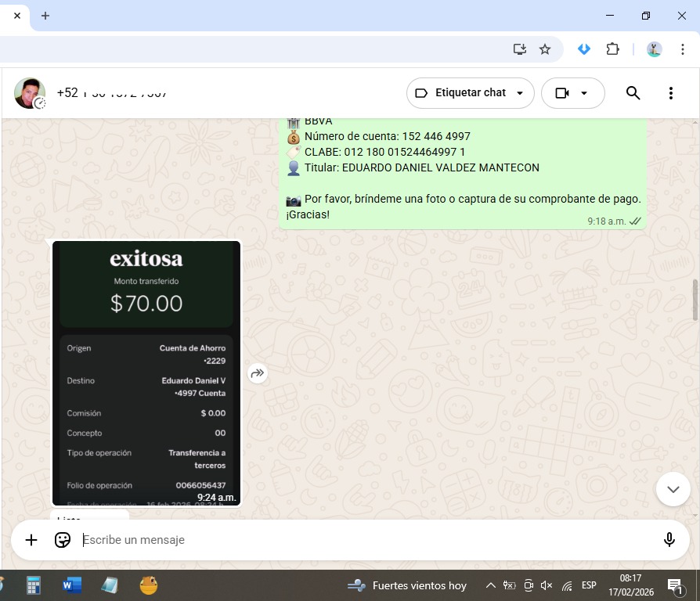Focus the Escribe un mensaje field

click(366, 540)
